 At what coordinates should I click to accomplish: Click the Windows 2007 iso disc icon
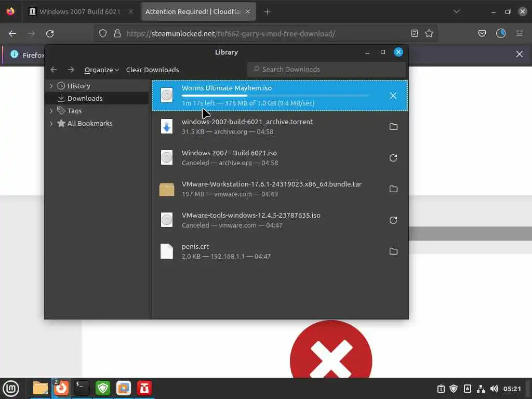167,158
